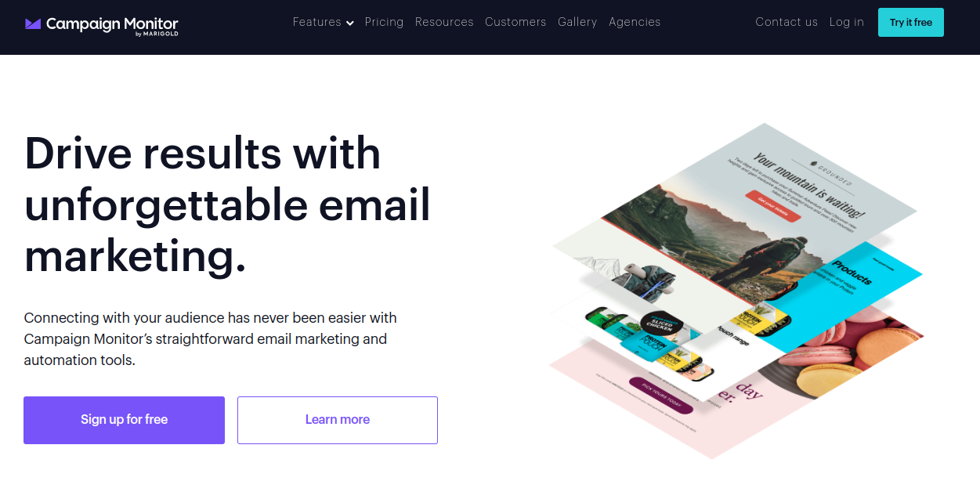Open the Gallery link
Screen dimensions: 980x481
pos(577,22)
